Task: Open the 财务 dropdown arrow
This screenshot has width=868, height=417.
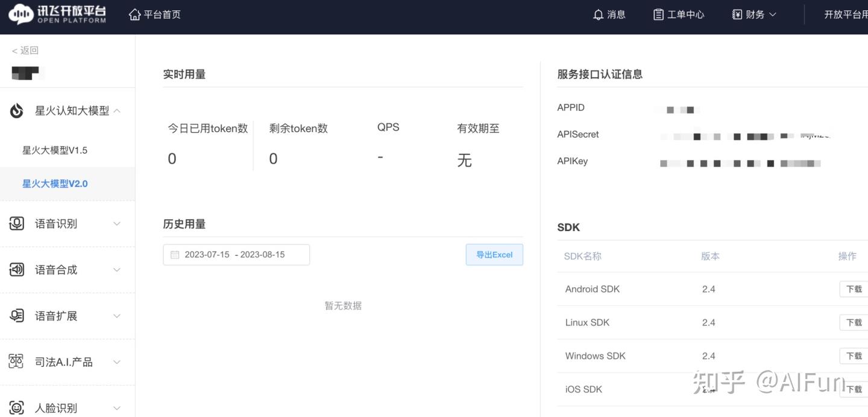Action: coord(773,14)
